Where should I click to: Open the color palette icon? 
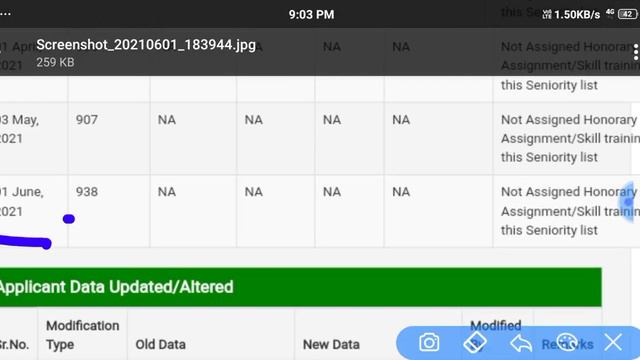pos(567,342)
